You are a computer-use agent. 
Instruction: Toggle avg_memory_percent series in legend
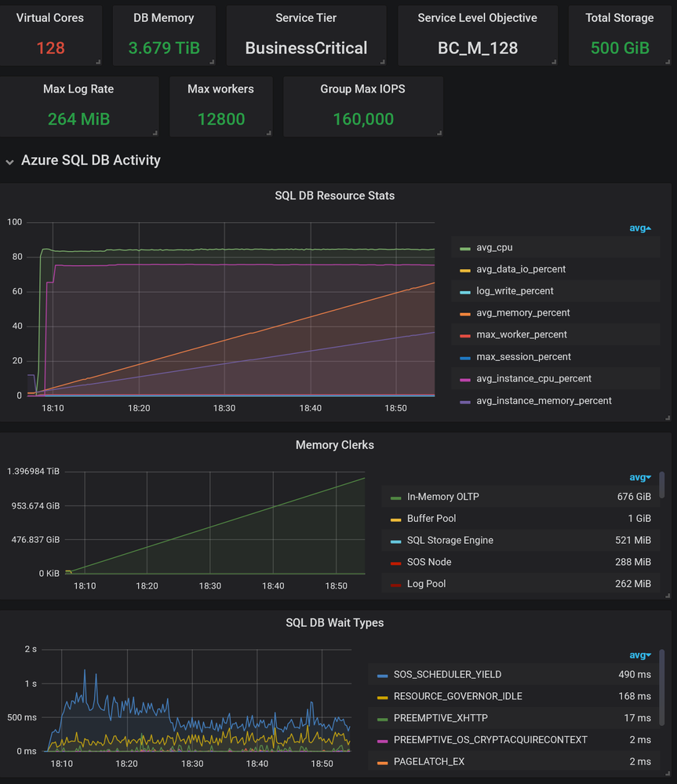click(522, 313)
